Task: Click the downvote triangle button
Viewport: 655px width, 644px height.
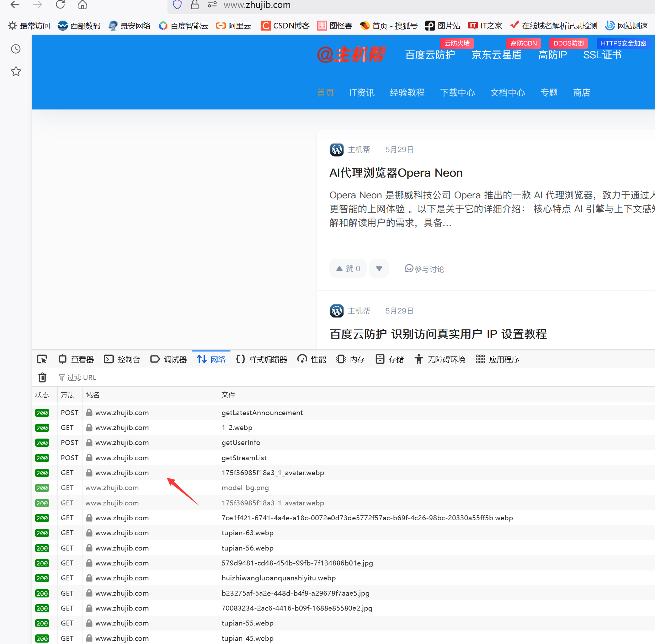Action: tap(379, 269)
